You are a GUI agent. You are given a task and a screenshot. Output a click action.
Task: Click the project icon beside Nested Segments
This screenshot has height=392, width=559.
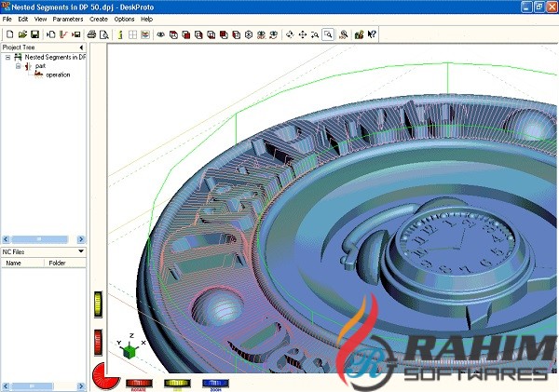coord(18,57)
